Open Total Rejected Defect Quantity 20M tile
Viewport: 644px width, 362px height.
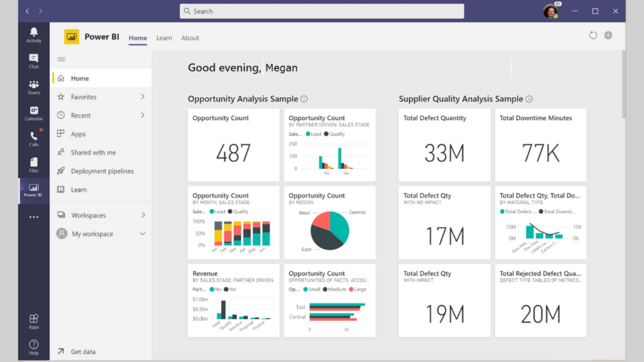tap(540, 300)
